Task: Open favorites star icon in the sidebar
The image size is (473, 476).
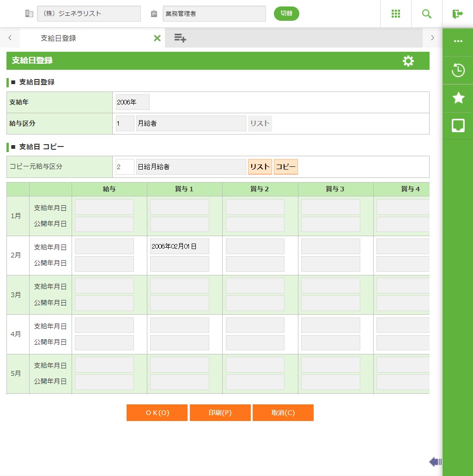Action: pyautogui.click(x=458, y=98)
